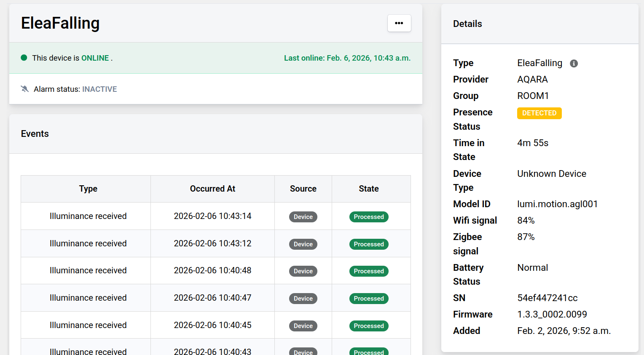Image resolution: width=644 pixels, height=355 pixels.
Task: Click the Processed badge for the 10:43:14 event
Action: click(369, 216)
